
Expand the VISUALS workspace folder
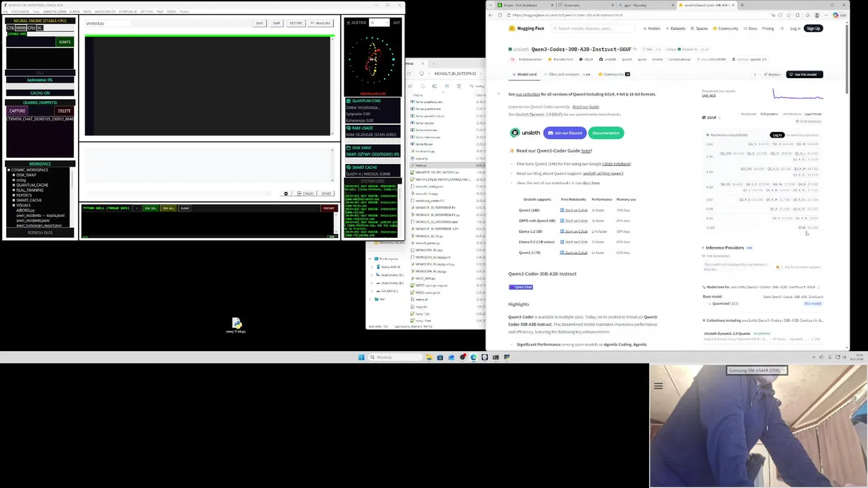pyautogui.click(x=14, y=205)
